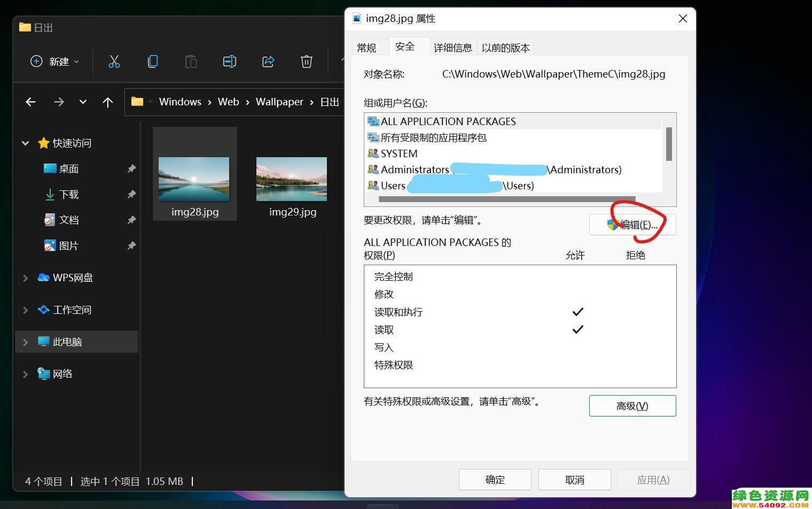812x509 pixels.
Task: Switch to the 详细信息 tab
Action: [x=453, y=48]
